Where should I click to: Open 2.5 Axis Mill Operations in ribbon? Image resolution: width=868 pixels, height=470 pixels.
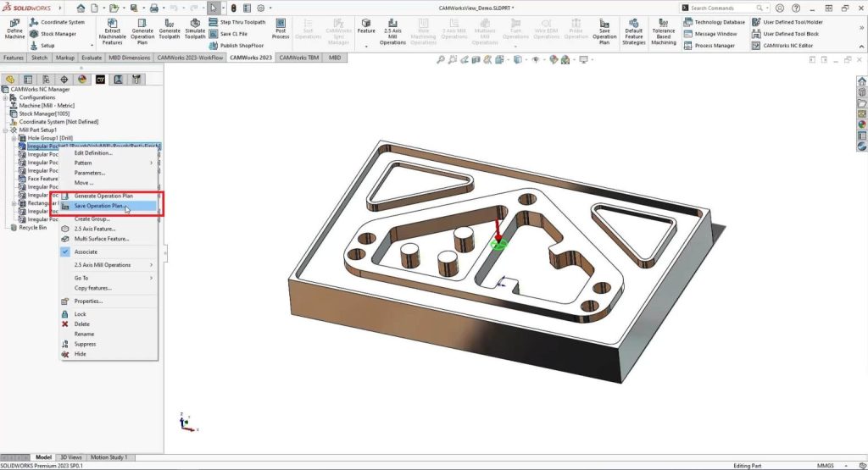tap(392, 31)
